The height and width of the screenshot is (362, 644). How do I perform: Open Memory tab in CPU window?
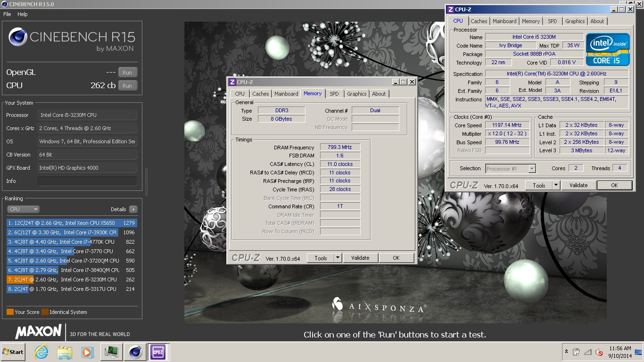coord(531,21)
